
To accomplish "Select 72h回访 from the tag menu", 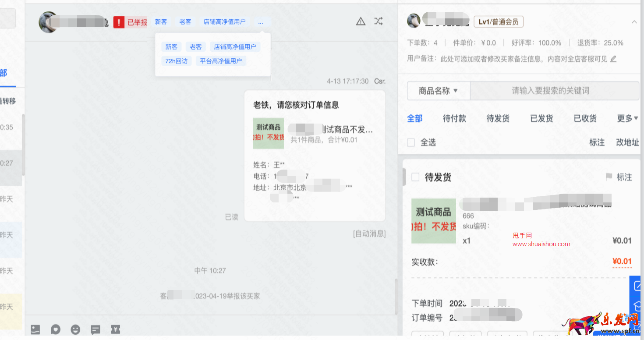I will click(176, 61).
